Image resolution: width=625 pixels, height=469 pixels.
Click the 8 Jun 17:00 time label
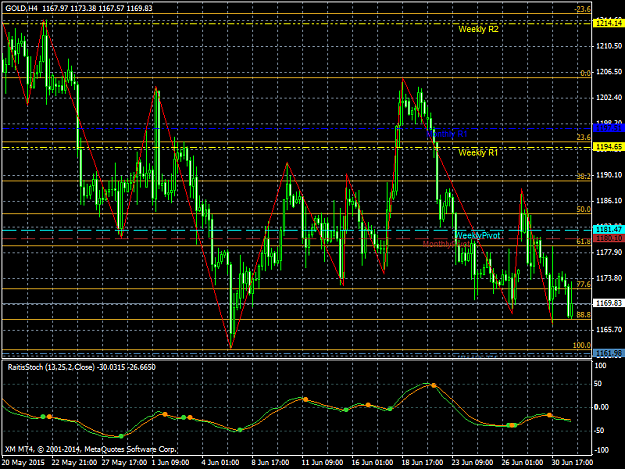270,462
